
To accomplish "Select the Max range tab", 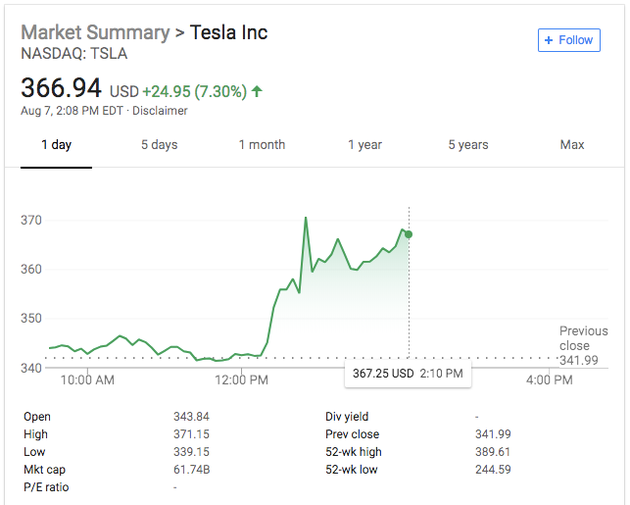I will [x=572, y=145].
